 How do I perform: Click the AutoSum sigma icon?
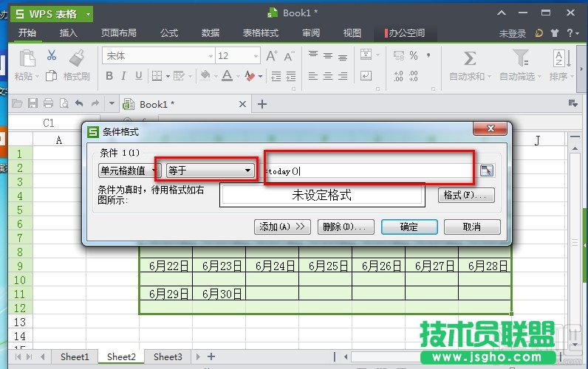[470, 58]
